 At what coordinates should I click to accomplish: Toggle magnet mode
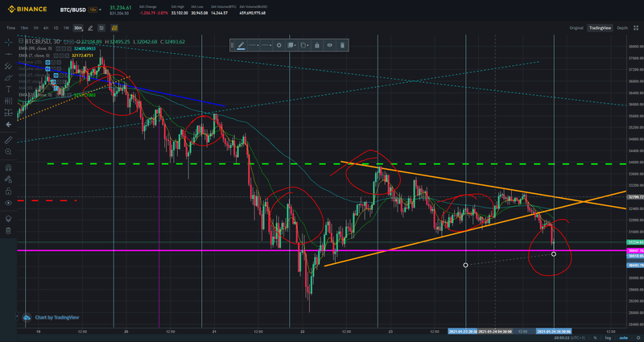coord(8,167)
